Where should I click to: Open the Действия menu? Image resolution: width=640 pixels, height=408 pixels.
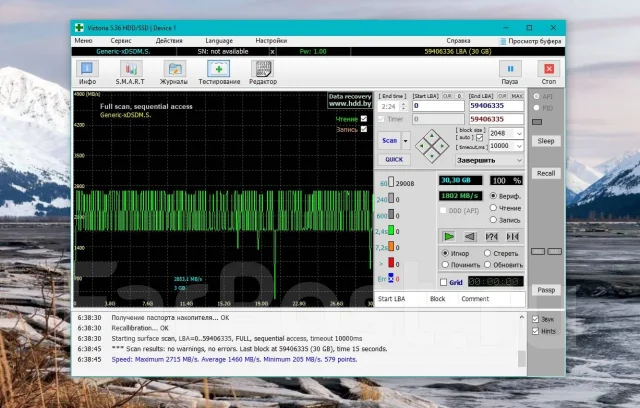coord(169,41)
